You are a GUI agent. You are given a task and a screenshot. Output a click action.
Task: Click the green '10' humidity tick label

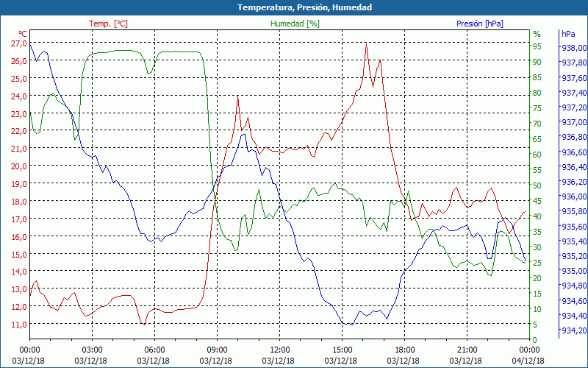537,309
